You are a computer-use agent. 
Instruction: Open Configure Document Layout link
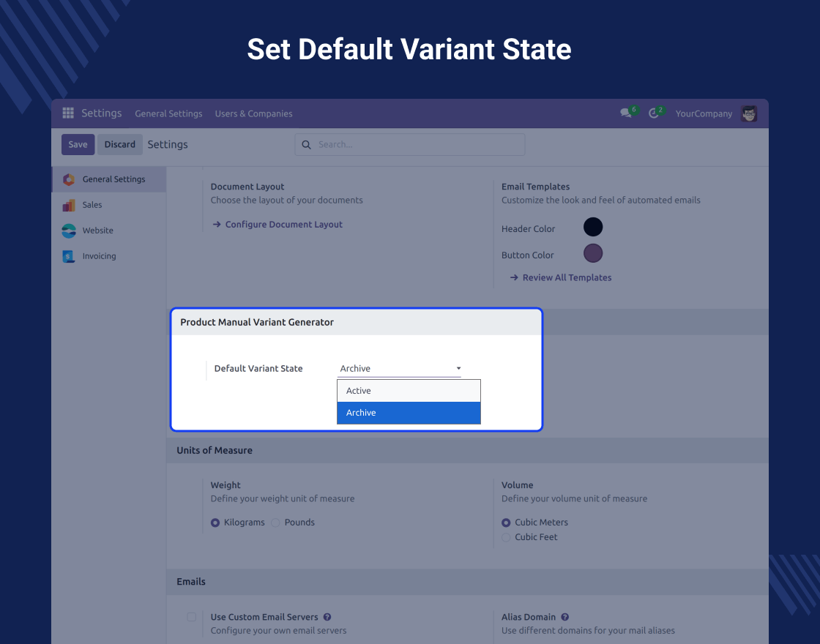(283, 224)
